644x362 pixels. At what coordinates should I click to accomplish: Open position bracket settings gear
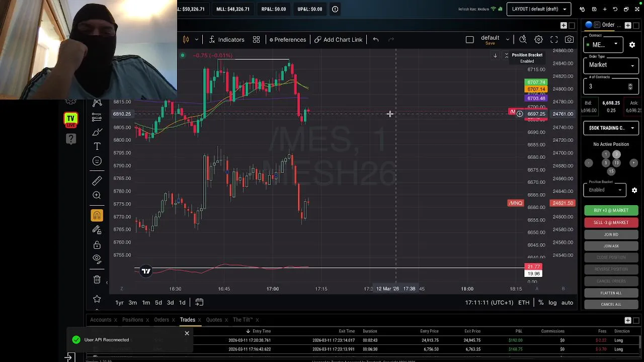(x=634, y=190)
